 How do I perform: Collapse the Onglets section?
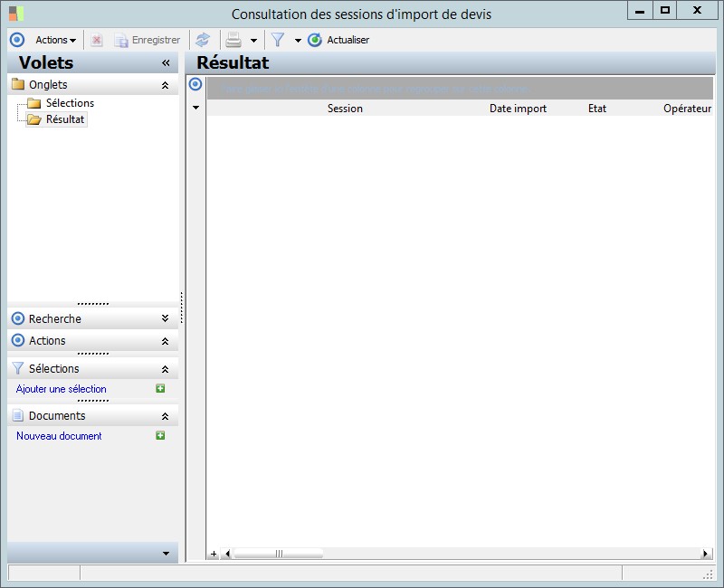165,85
